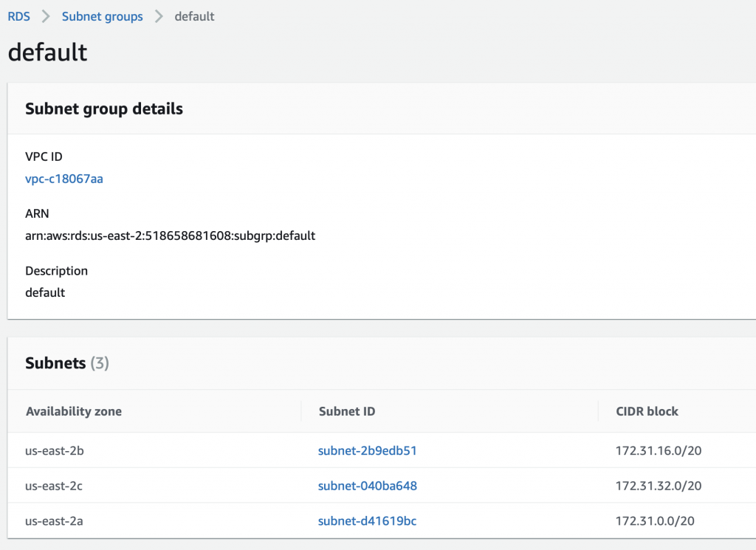Open the RDS breadcrumb link
Viewport: 756px width, 550px height.
[x=18, y=16]
